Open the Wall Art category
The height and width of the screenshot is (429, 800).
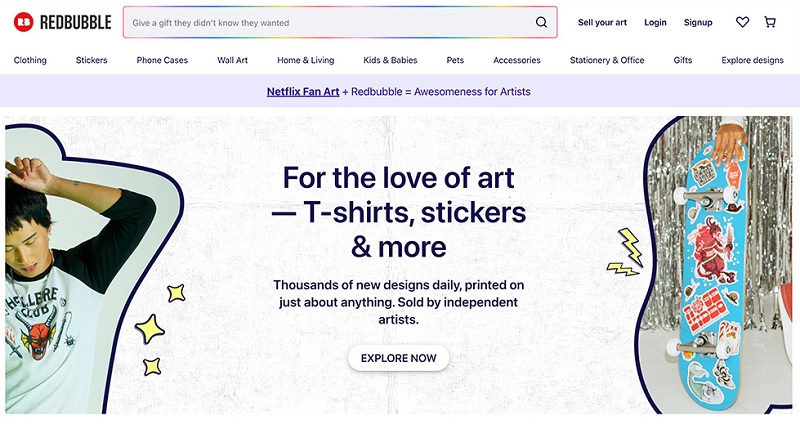coord(233,60)
